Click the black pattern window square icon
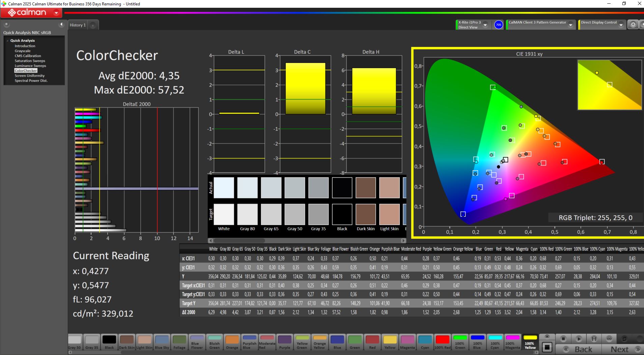Screen dimensions: 644x355 pos(547,347)
